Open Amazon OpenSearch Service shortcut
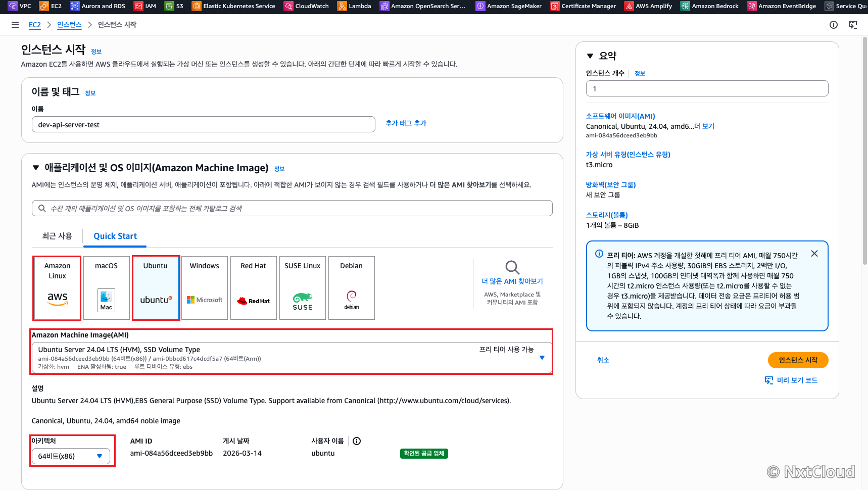 click(x=423, y=6)
